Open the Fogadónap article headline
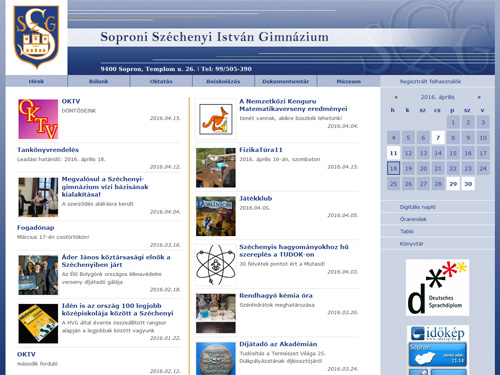Viewport: 500px width, 375px height. pos(36,228)
